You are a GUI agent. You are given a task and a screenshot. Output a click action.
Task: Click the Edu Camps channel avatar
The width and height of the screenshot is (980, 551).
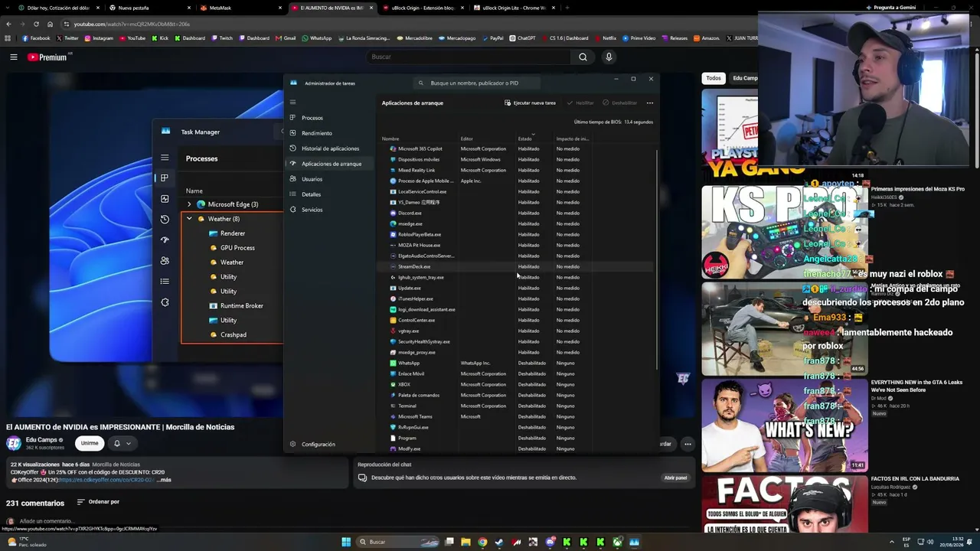(14, 443)
